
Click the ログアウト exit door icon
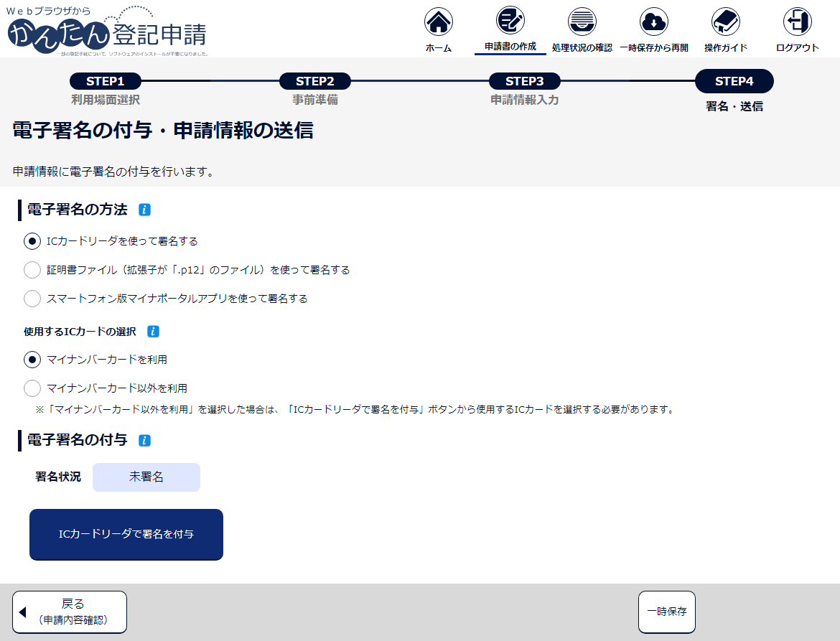click(x=797, y=22)
